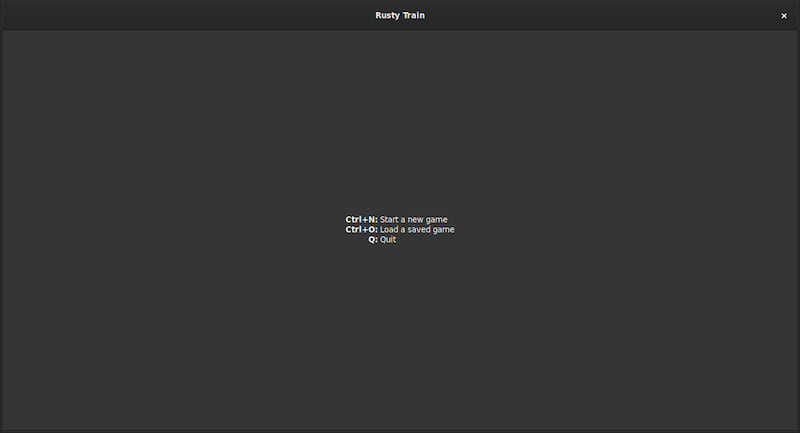
Task: Select the 'Start a new game' text
Action: pyautogui.click(x=414, y=219)
